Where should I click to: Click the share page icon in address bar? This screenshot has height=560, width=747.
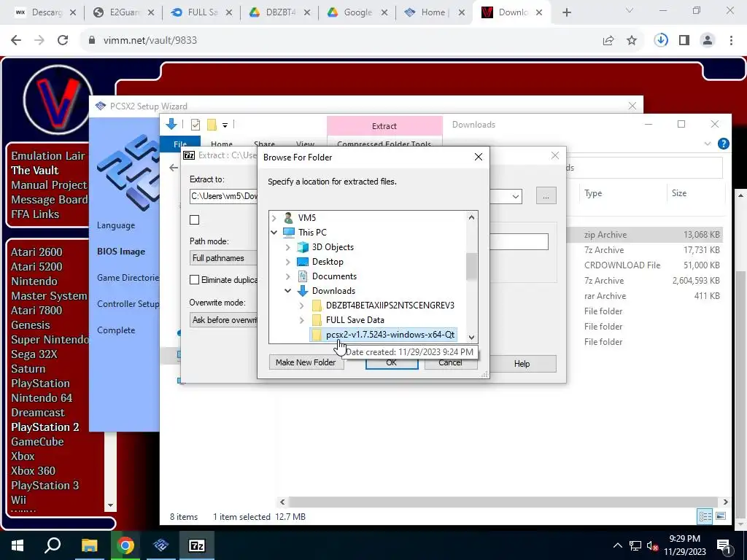[608, 41]
